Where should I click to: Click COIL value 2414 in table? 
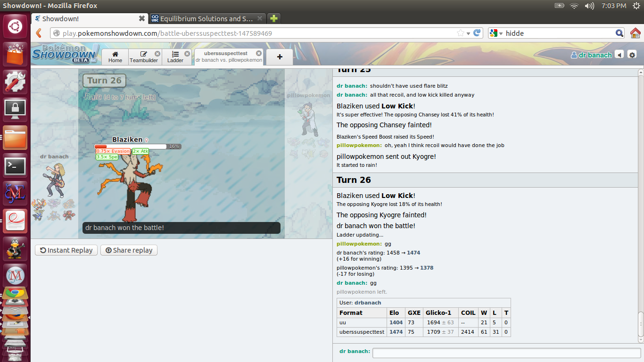(x=467, y=332)
